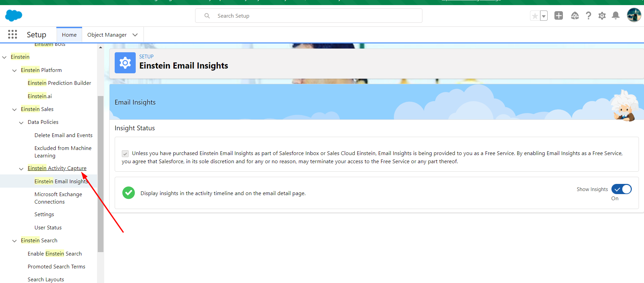Open the Einstein Activity Capture link
Image resolution: width=644 pixels, height=283 pixels.
57,168
